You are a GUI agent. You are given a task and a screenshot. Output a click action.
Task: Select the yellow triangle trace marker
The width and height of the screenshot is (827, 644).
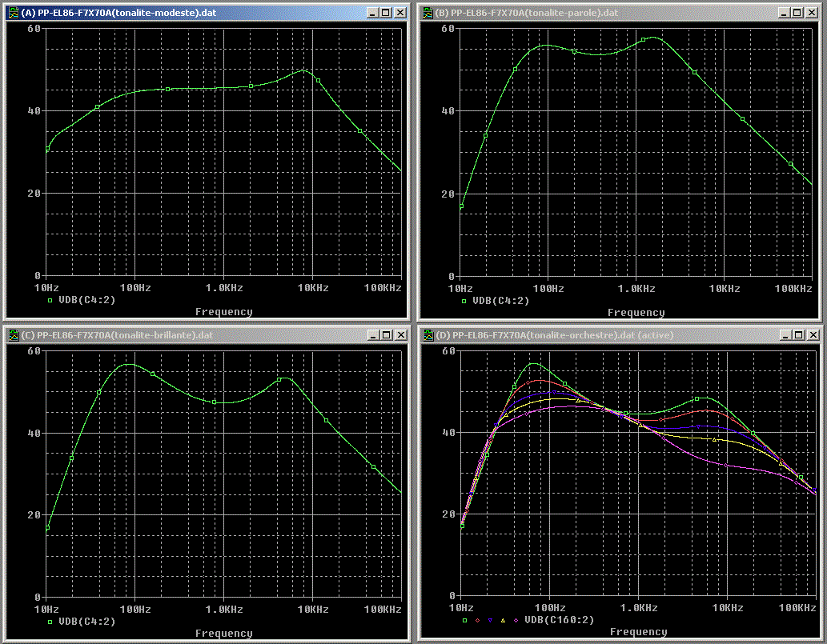(503, 620)
